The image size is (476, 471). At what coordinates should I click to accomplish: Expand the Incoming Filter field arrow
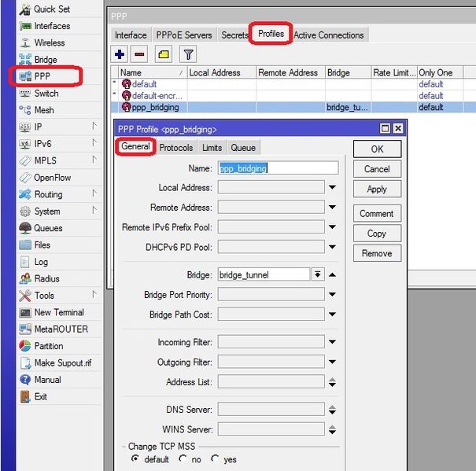tap(332, 343)
